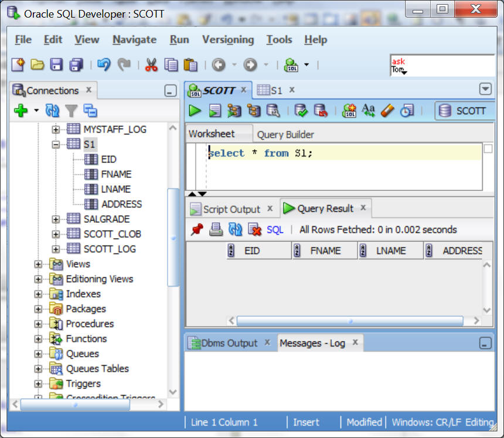Print the query result
Viewport: 504px width, 438px height.
[216, 230]
